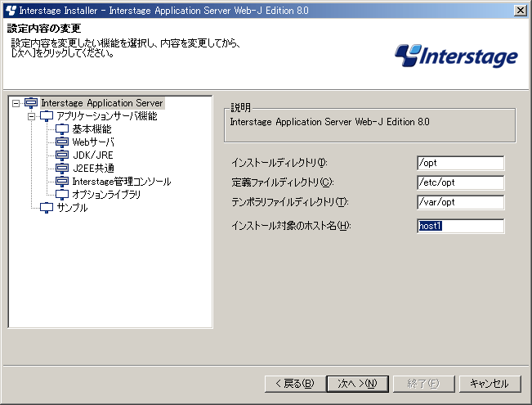Click the テンポラリファイルディレクトリ field containing /var/opt
The width and height of the screenshot is (532, 405).
[x=460, y=203]
